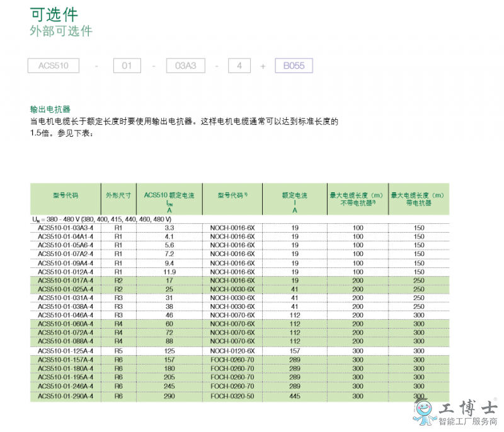Select the "4" type code box
Screen dimensions: 504x432
point(239,66)
